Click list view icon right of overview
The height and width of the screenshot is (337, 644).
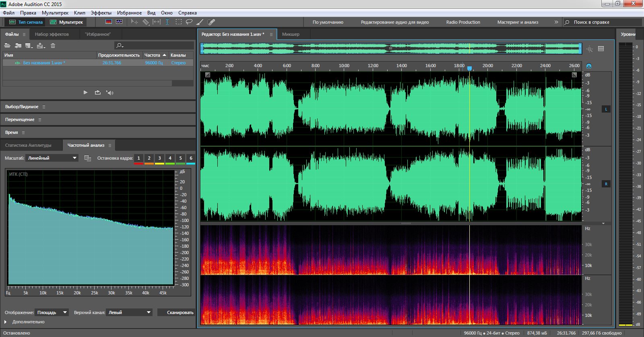(x=601, y=49)
